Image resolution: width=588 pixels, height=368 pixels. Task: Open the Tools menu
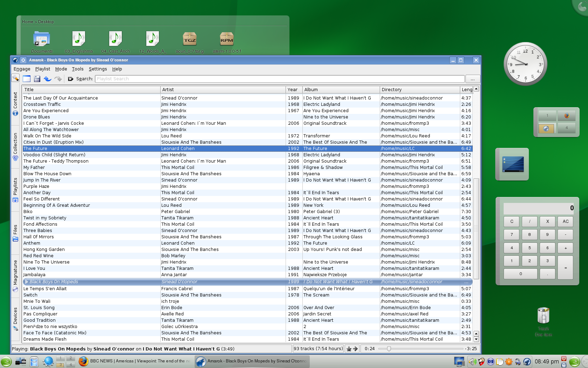tap(78, 69)
